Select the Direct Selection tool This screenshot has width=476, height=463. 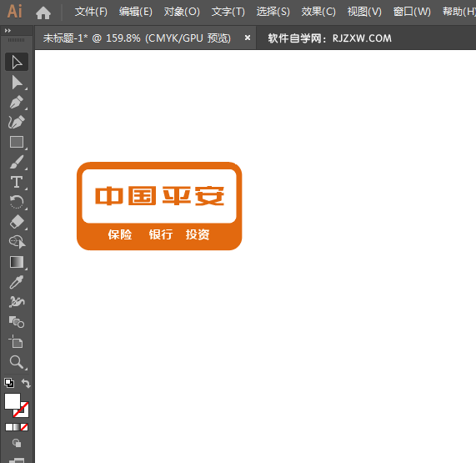coord(17,83)
